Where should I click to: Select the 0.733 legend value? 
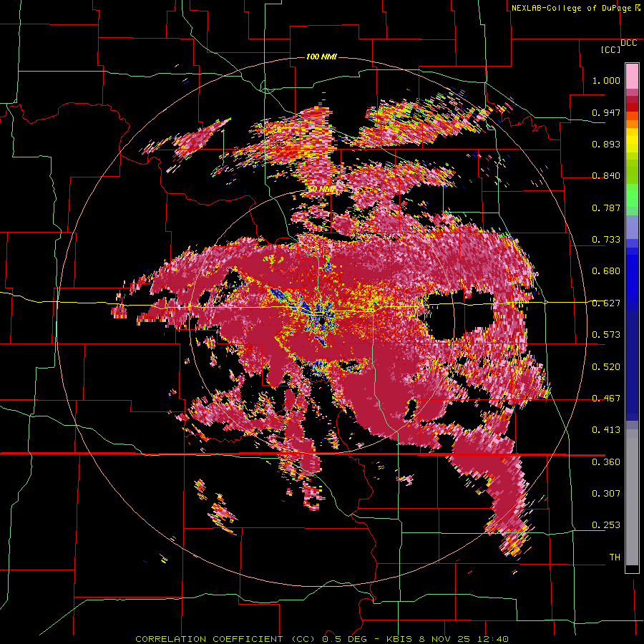[x=606, y=240]
